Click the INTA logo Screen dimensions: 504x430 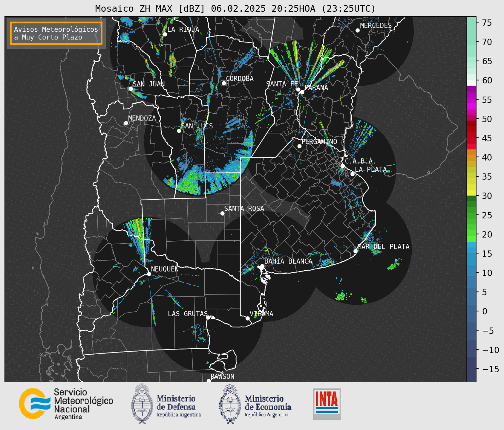(327, 404)
